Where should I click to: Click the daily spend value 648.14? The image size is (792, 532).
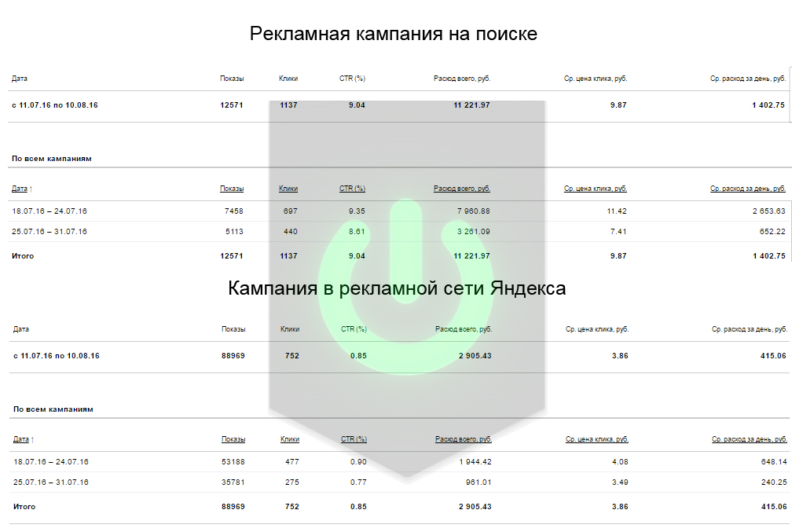(774, 462)
